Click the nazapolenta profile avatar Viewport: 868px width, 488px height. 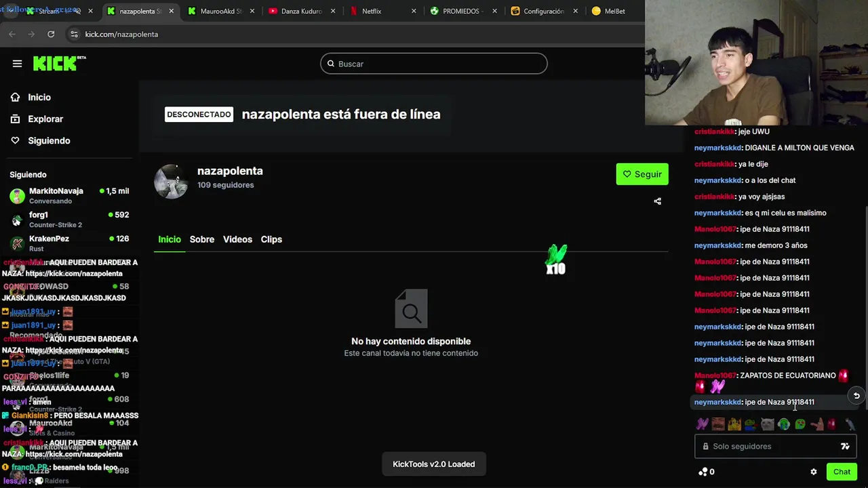pos(171,181)
